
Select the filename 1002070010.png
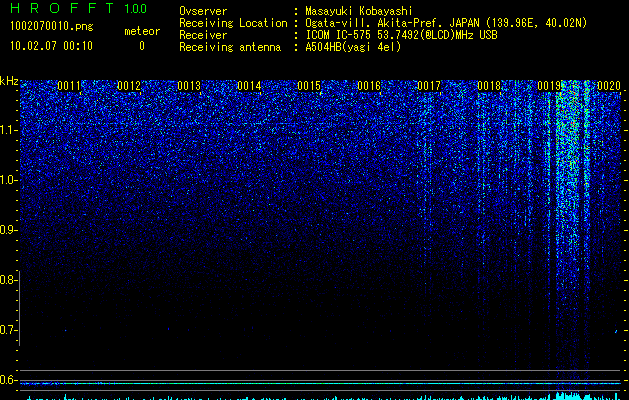tap(52, 27)
